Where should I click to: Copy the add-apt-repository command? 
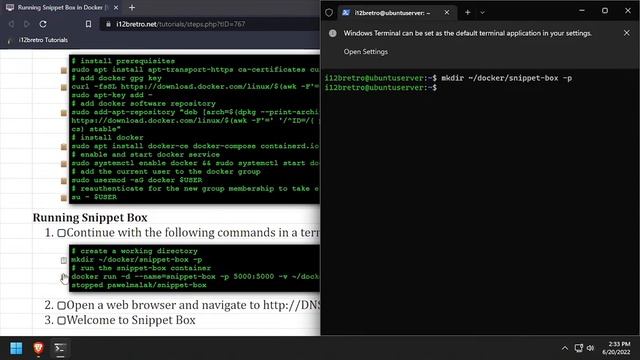point(64,113)
